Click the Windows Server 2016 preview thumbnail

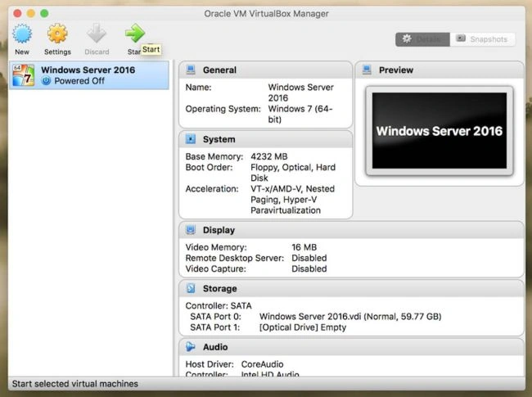[x=440, y=131]
